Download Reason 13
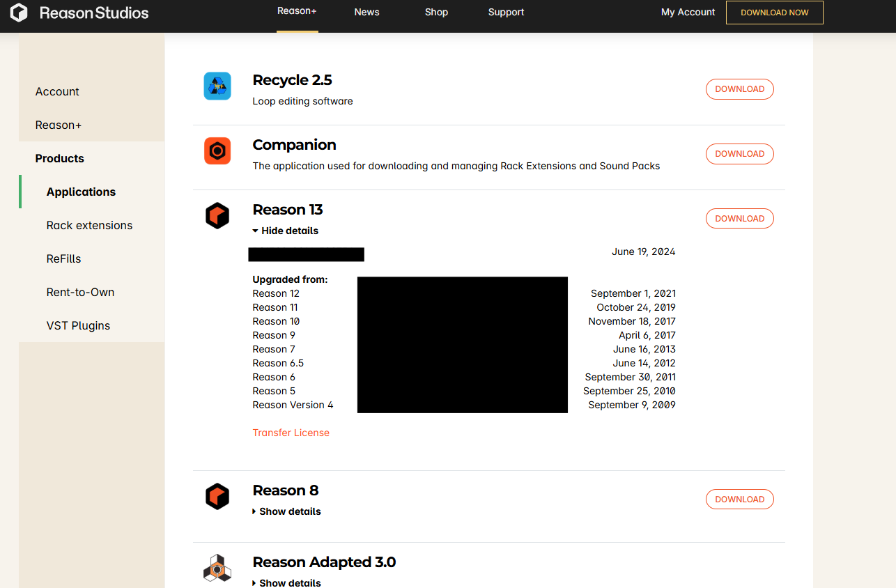Viewport: 896px width, 588px height. (x=740, y=219)
